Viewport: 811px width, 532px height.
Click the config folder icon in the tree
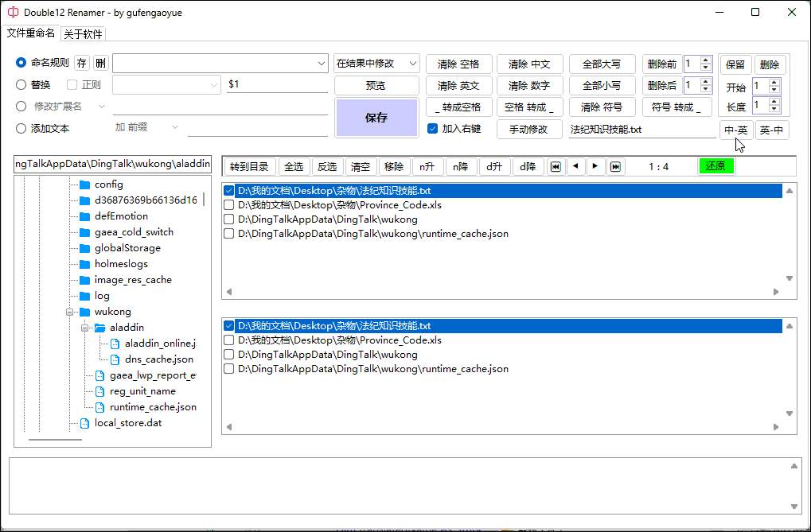[84, 184]
